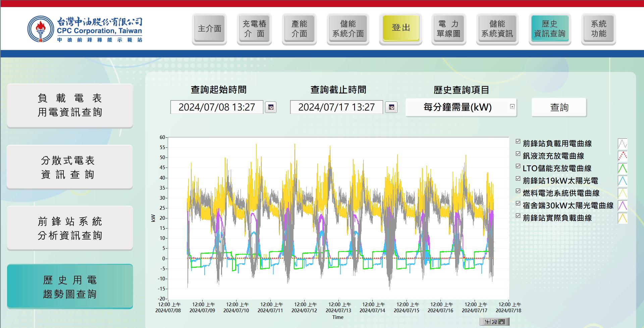Open calendar picker for 查詢截止時間

tap(391, 107)
